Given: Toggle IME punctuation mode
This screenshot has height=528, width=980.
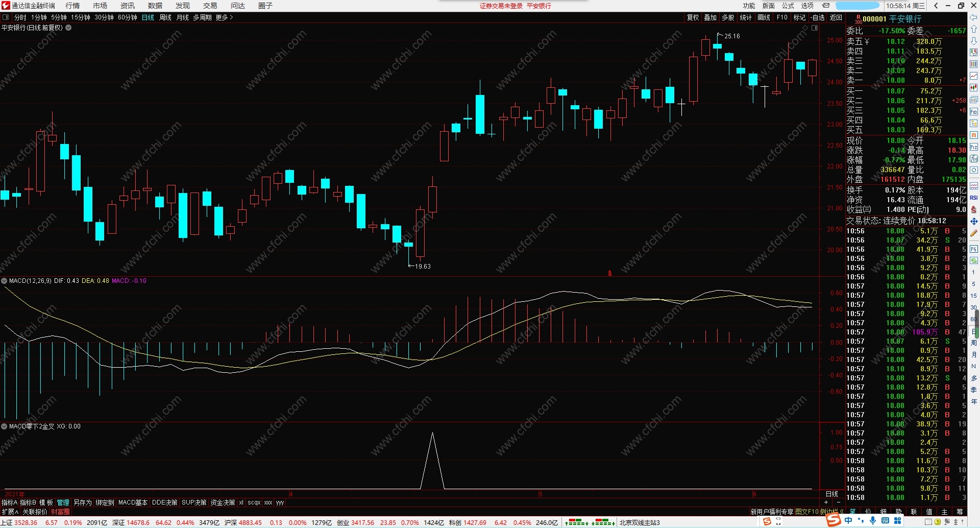Looking at the screenshot, I should [x=861, y=521].
